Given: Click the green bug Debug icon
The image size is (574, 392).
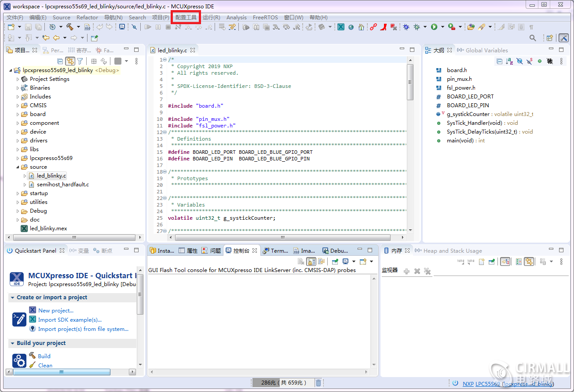Looking at the screenshot, I should click(x=416, y=27).
